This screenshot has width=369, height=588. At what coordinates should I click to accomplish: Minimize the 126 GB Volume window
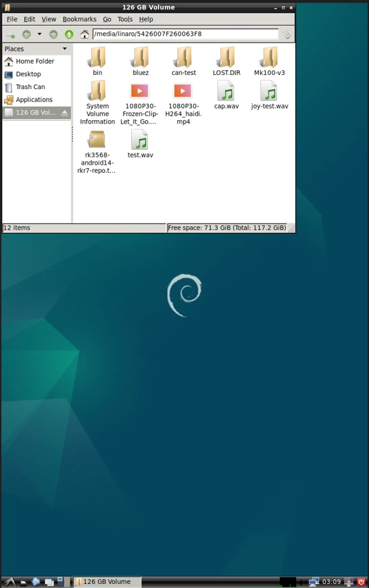276,7
